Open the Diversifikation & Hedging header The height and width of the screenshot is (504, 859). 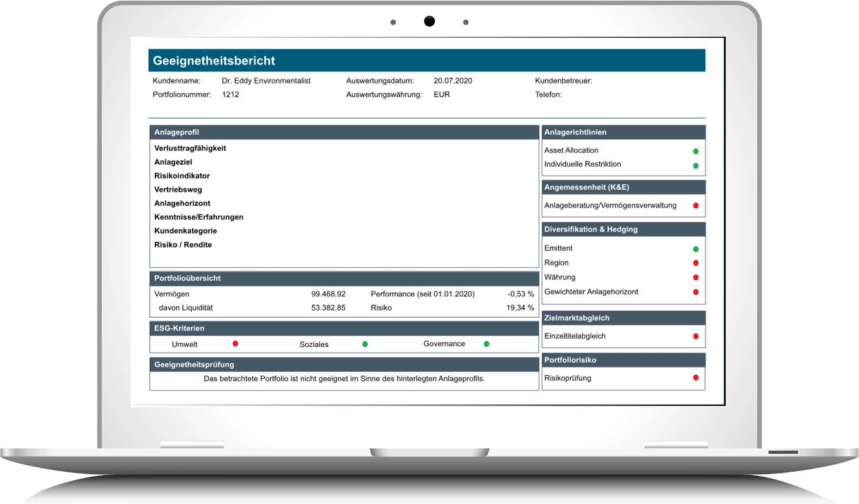tap(623, 229)
